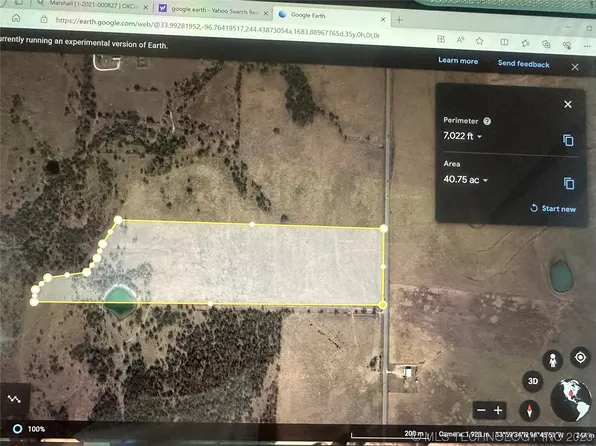
Task: Dismiss the experimental version banner
Action: click(x=575, y=67)
